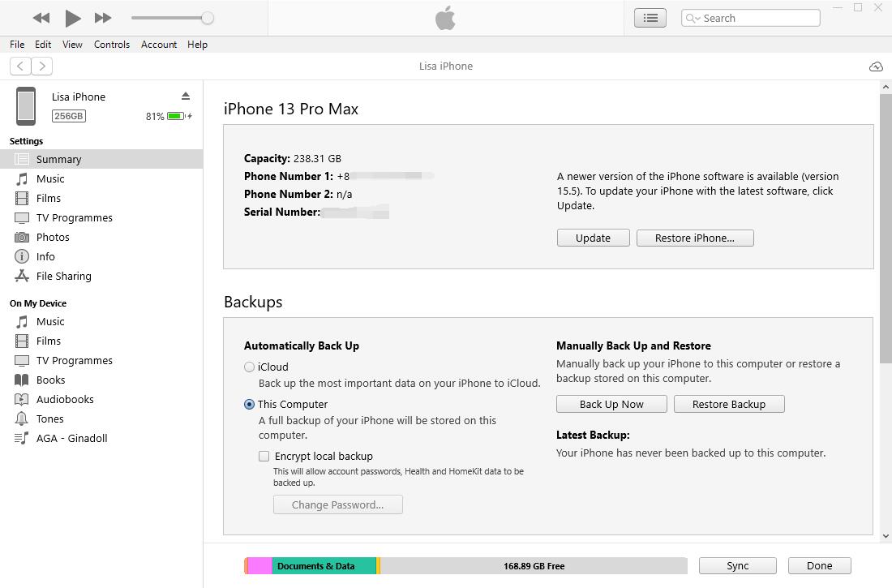The image size is (892, 588).
Task: Click the pink storage bar segment
Action: pyautogui.click(x=260, y=566)
